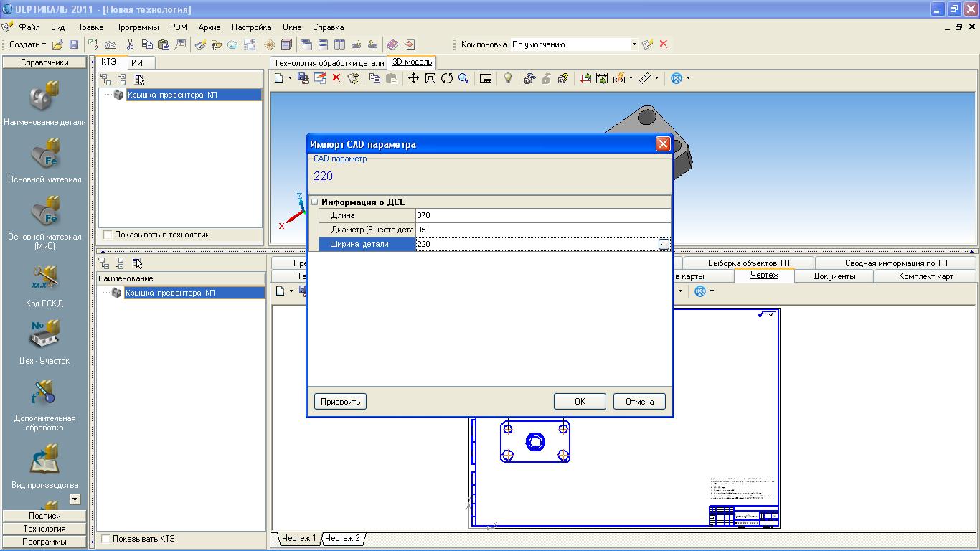The width and height of the screenshot is (980, 551).
Task: Save with the floppy disk icon
Action: click(74, 44)
